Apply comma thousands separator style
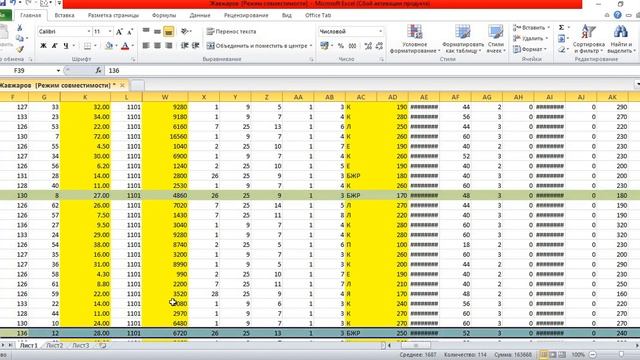The image size is (640, 360). click(352, 46)
